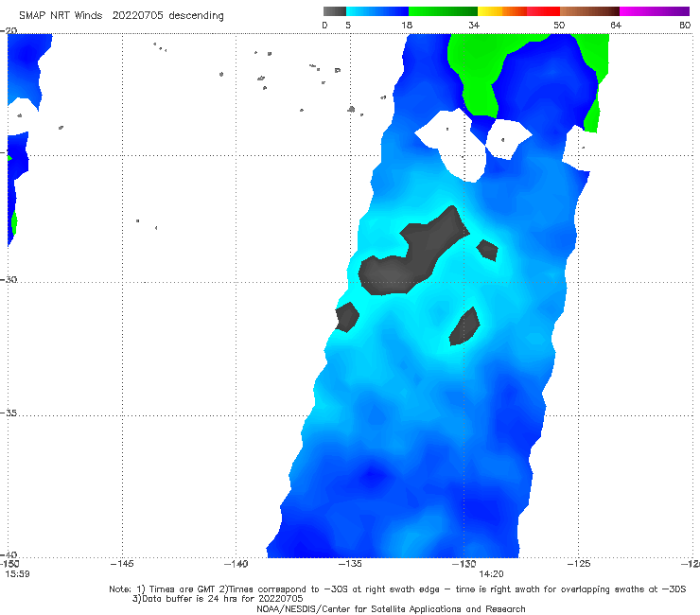Click the "-130" longitude axis label
Viewport: 700px width, 615px height.
pos(464,564)
